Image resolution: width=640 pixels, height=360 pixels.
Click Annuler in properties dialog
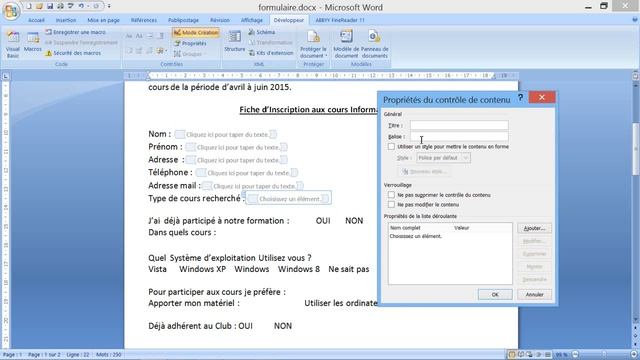534,294
